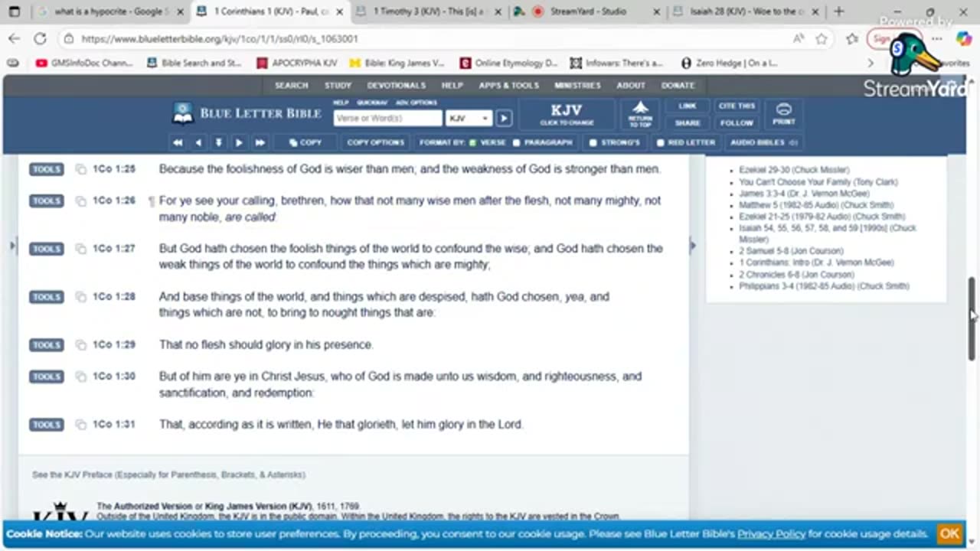This screenshot has width=980, height=551.
Task: Add page to favorites with star icon
Action: tap(822, 38)
